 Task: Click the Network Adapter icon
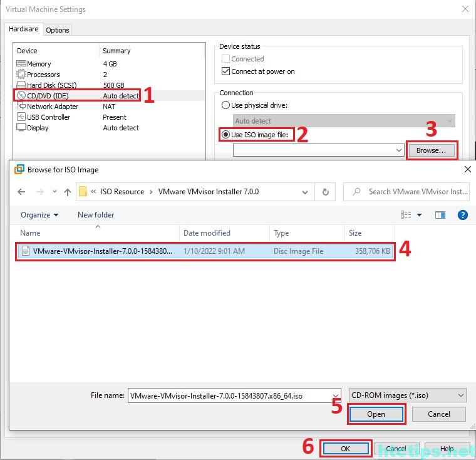[21, 106]
